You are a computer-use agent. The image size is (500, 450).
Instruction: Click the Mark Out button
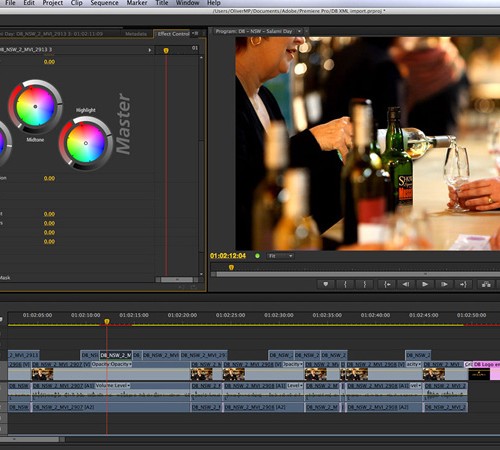coord(364,284)
